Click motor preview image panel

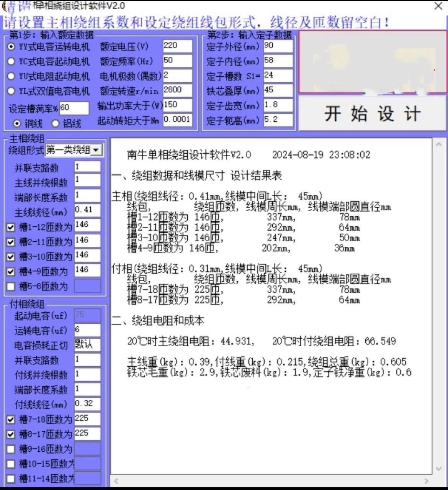point(373,62)
